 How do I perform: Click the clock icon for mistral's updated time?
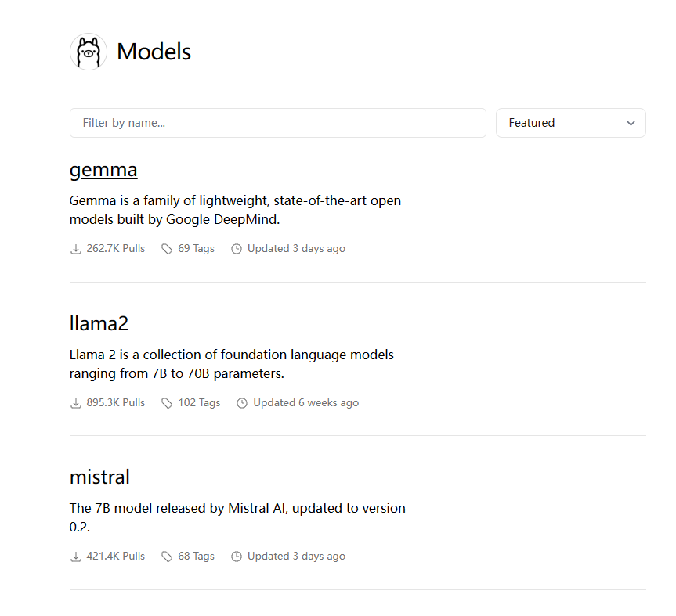point(237,557)
